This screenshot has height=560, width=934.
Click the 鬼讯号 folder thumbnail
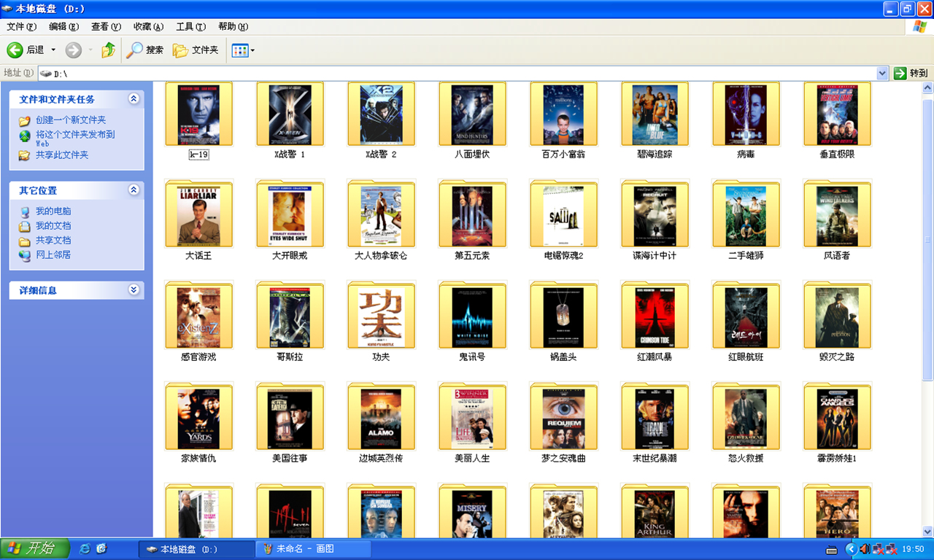point(472,317)
